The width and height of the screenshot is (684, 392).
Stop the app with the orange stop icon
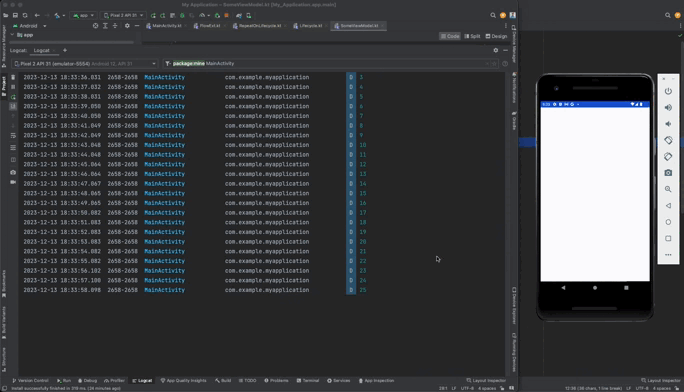226,15
